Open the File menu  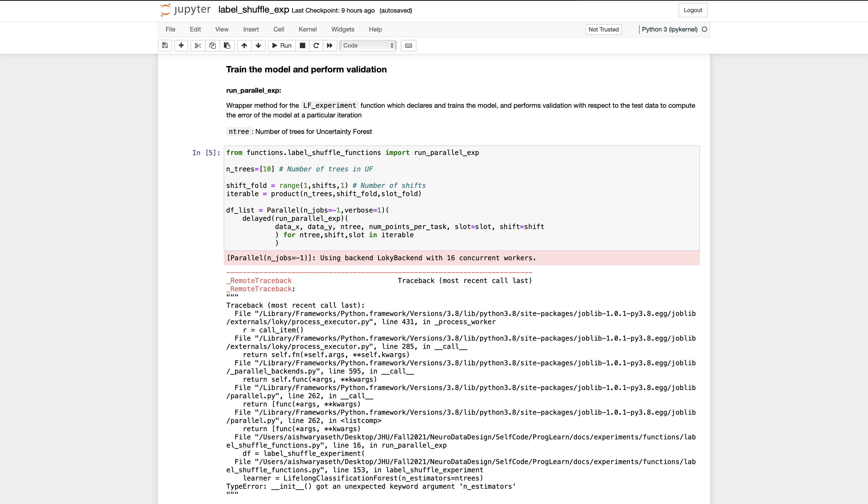[x=170, y=29]
